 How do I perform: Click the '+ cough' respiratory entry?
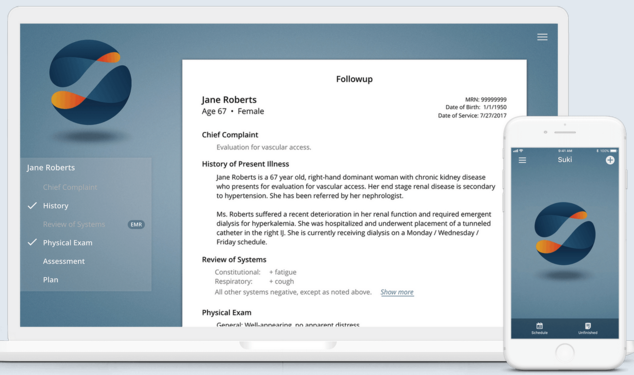(x=281, y=282)
